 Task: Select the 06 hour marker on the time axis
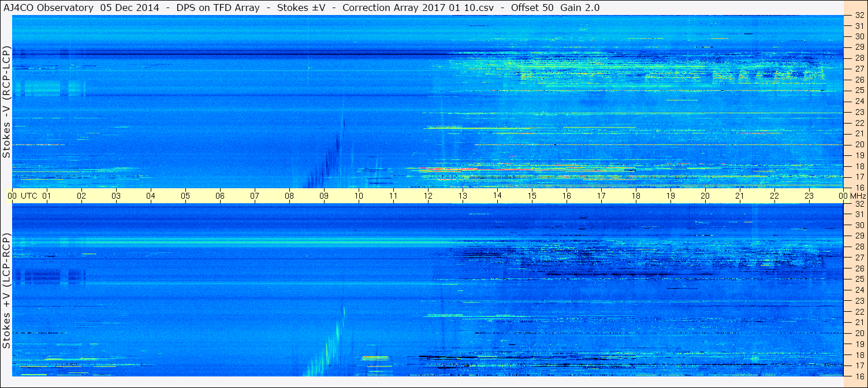pos(220,196)
